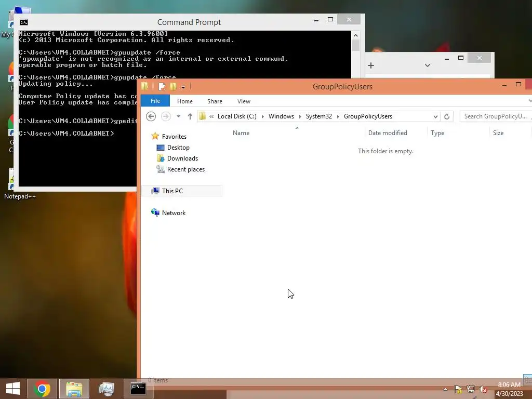Open File Explorer from the taskbar
532x399 pixels.
pos(74,389)
